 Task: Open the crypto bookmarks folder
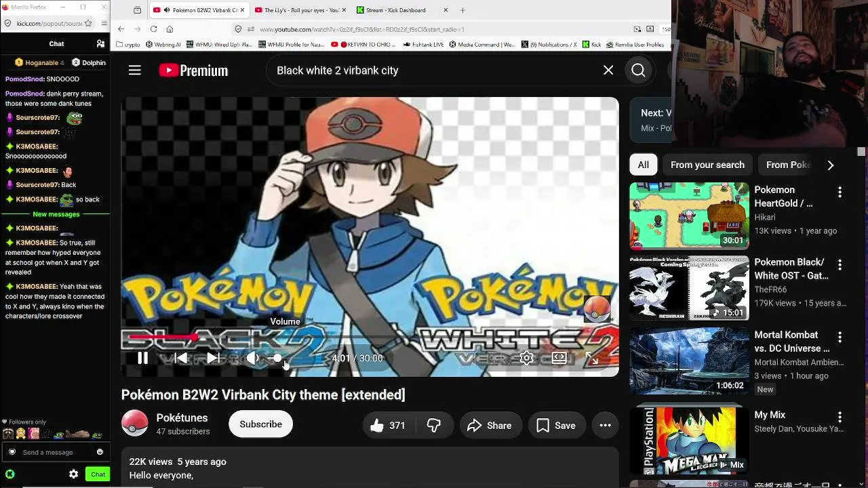[x=128, y=45]
